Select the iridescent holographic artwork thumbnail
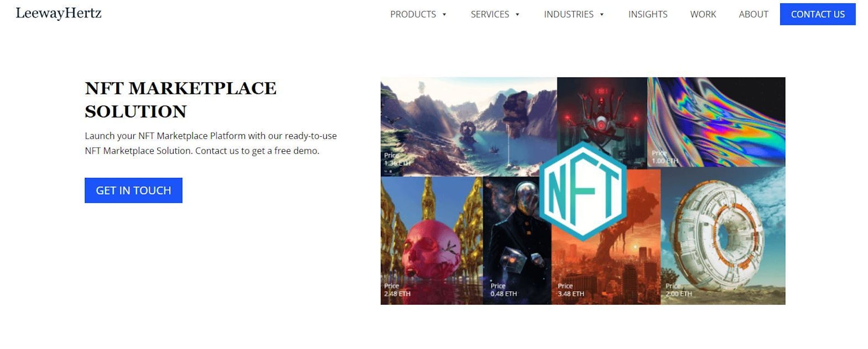 coord(716,122)
